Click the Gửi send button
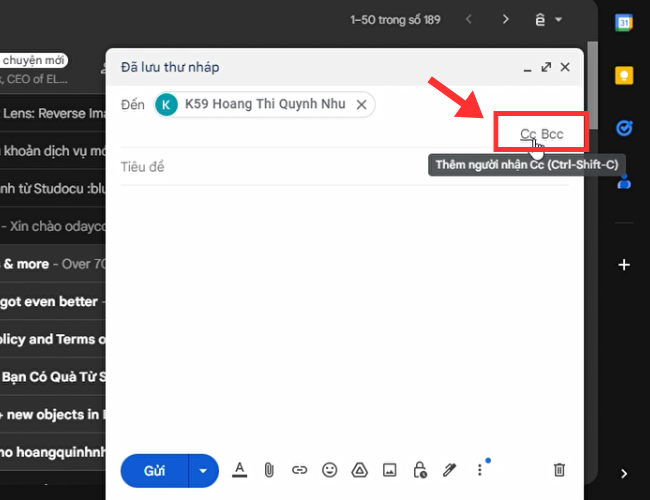This screenshot has width=650, height=500. pos(155,469)
